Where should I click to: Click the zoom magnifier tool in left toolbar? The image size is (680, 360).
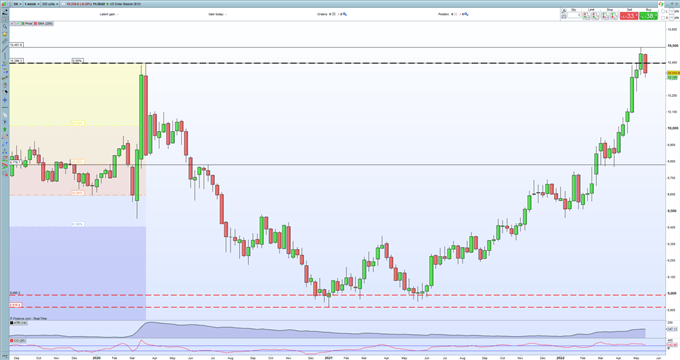point(5,26)
